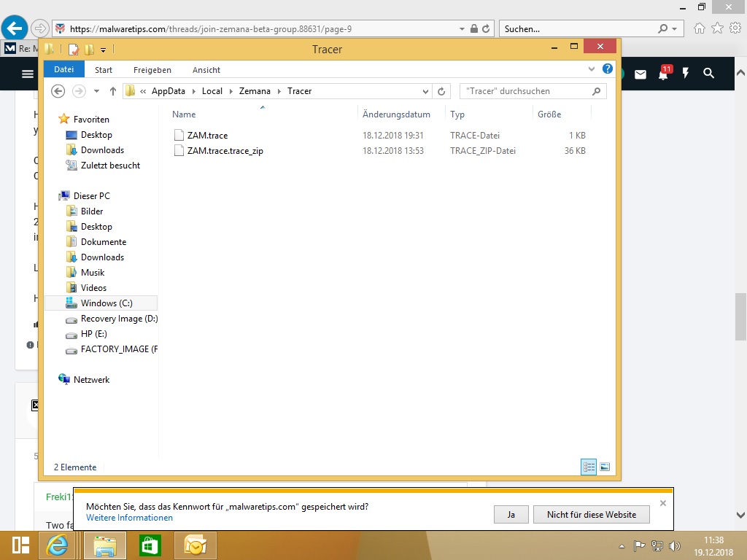Screen dimensions: 747x560
Task: Switch to details view layout
Action: [x=589, y=467]
